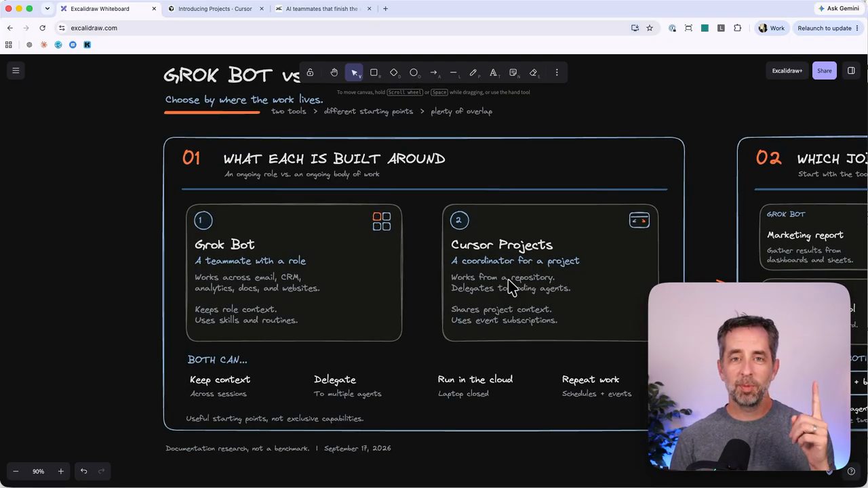Open more tools three-dot menu
This screenshot has width=868, height=488.
[x=557, y=73]
